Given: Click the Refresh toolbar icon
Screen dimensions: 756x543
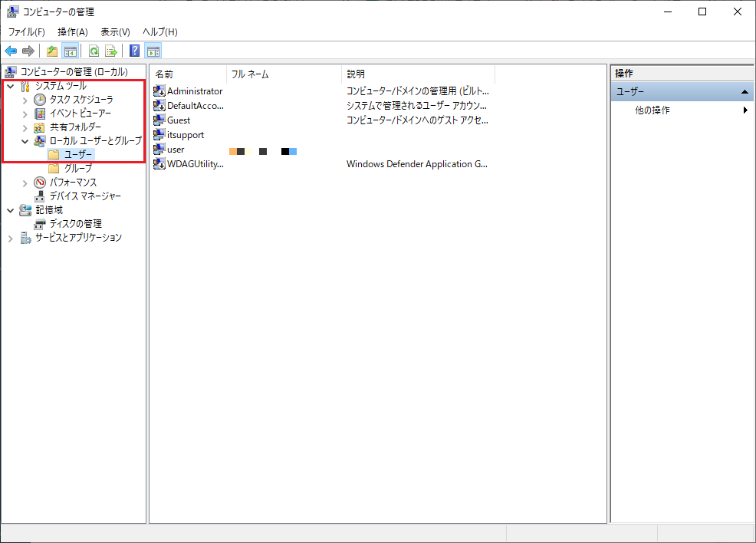Looking at the screenshot, I should point(94,51).
